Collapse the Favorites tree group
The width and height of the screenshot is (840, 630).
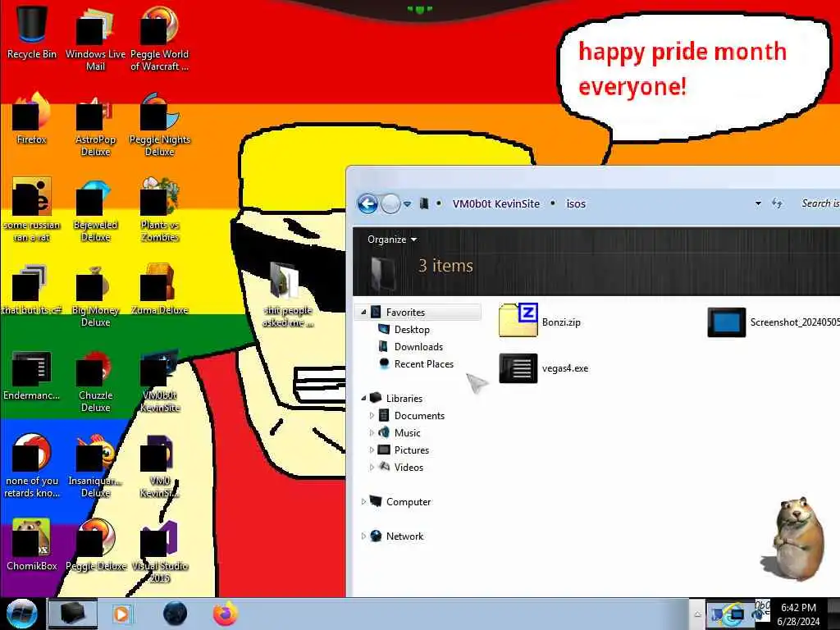click(x=363, y=313)
